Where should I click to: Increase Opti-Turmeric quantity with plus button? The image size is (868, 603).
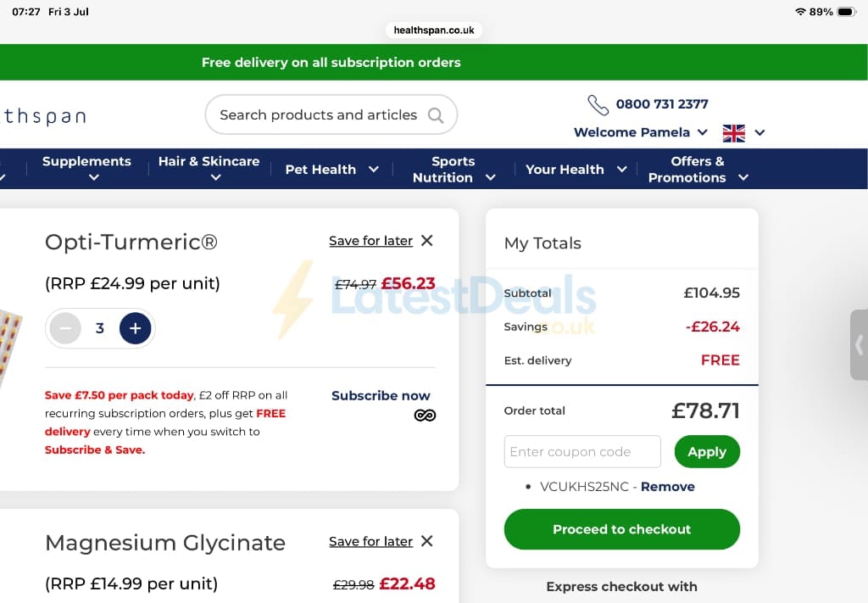click(135, 328)
